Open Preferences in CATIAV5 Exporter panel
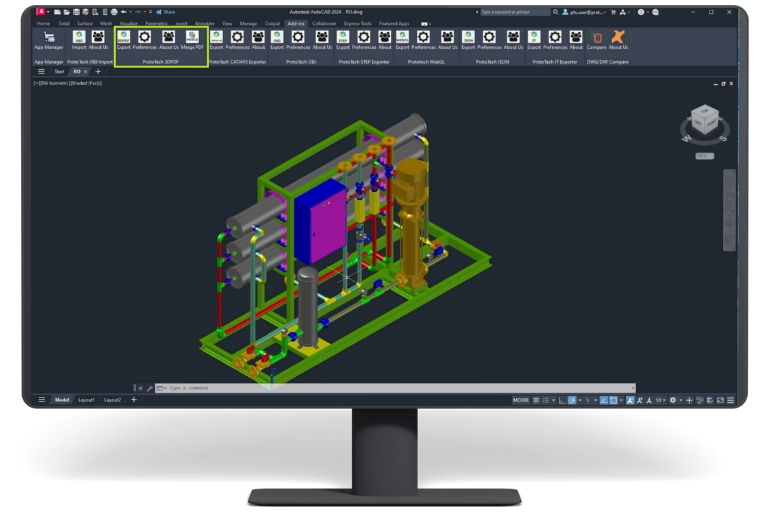 pyautogui.click(x=237, y=40)
